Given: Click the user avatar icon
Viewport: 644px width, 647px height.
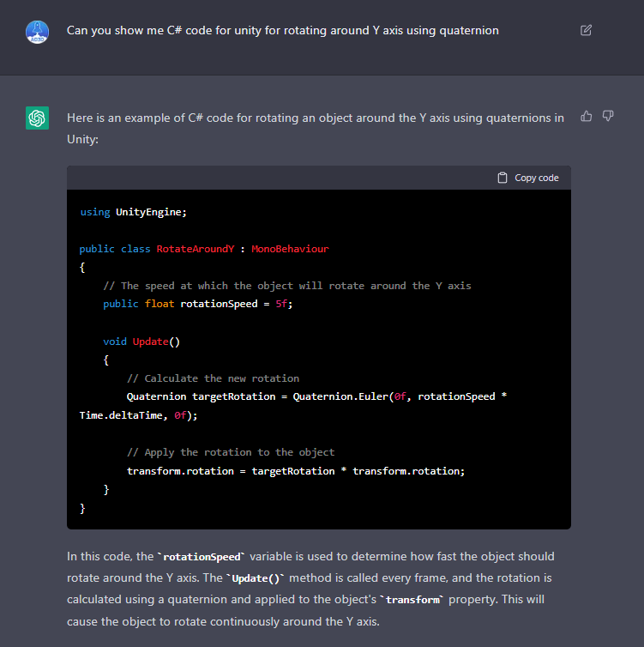Looking at the screenshot, I should click(37, 32).
